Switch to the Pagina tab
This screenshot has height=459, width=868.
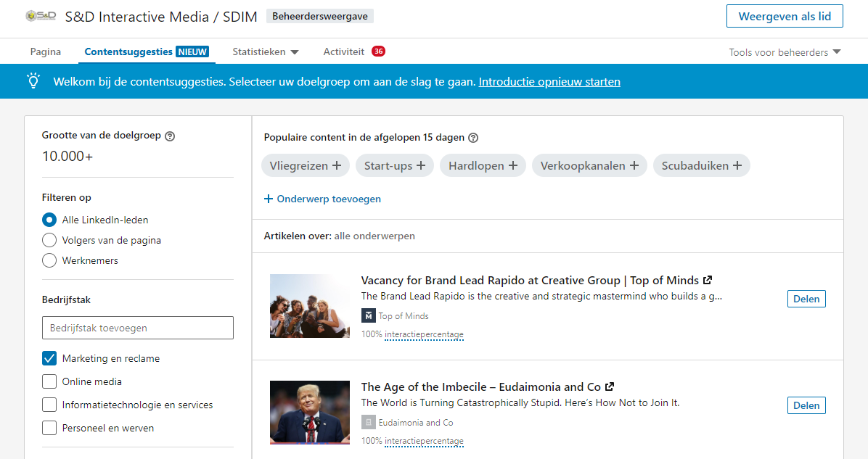(x=46, y=52)
